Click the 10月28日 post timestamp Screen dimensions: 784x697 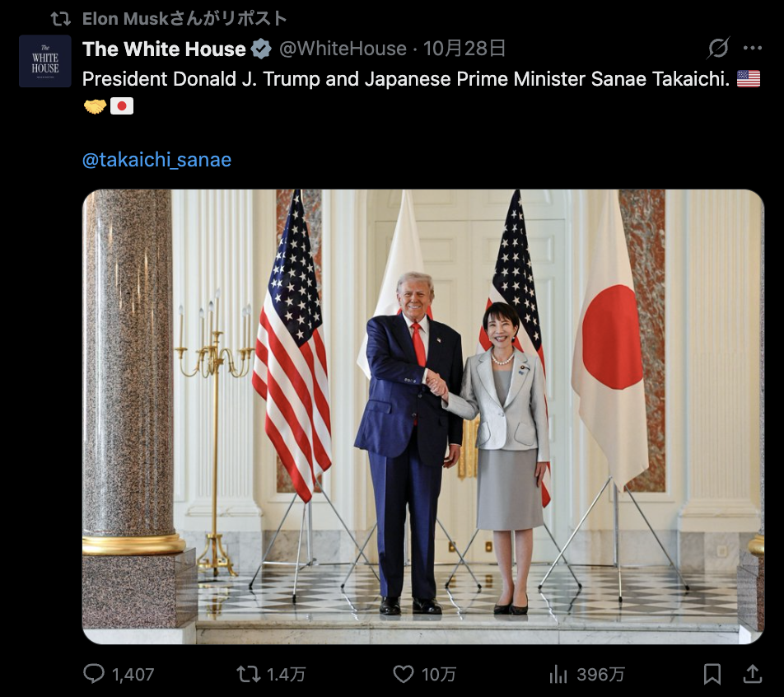click(x=464, y=49)
